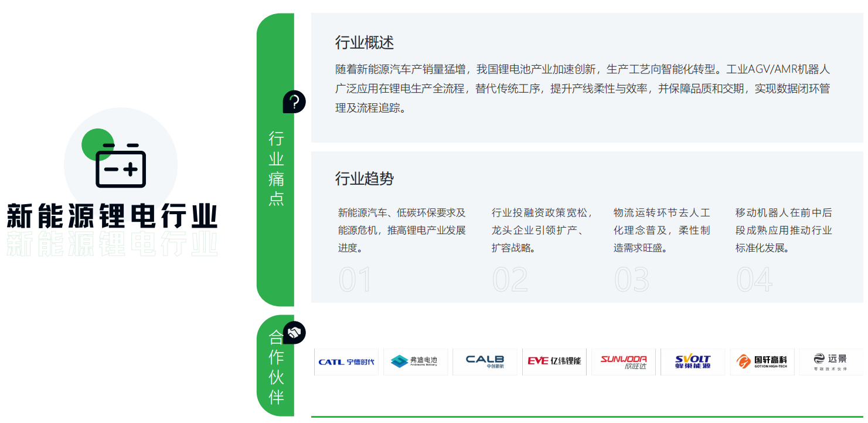Click the CALB 中创新航 logo
Screen dimensions: 868x423
click(x=485, y=361)
